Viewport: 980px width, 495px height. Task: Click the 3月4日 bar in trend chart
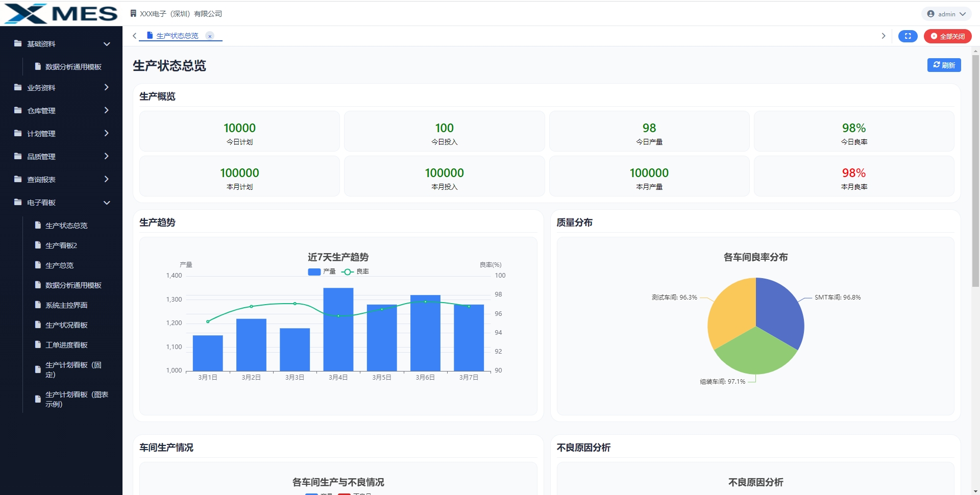click(x=338, y=330)
